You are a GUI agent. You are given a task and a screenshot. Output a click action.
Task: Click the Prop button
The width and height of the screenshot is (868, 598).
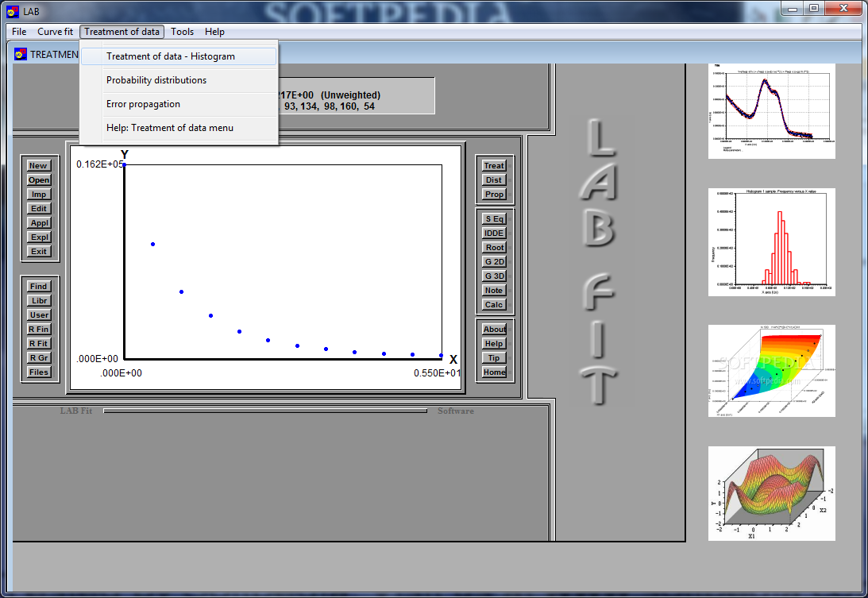(494, 195)
